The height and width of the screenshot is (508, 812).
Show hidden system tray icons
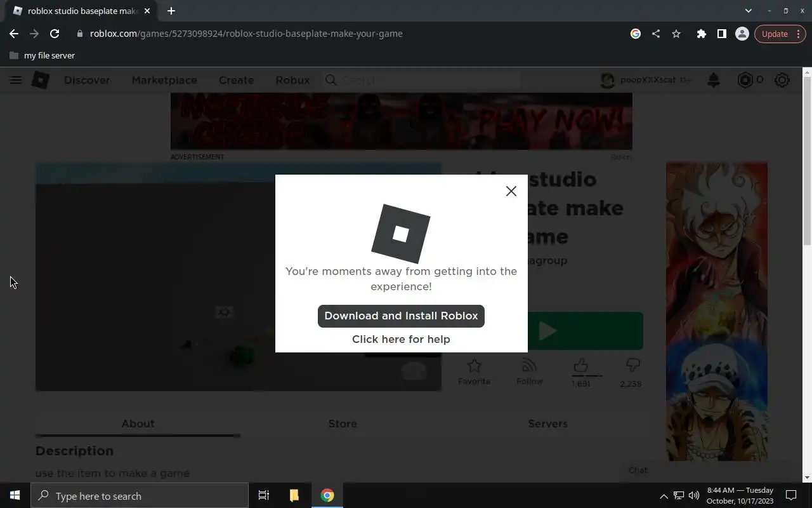point(664,496)
